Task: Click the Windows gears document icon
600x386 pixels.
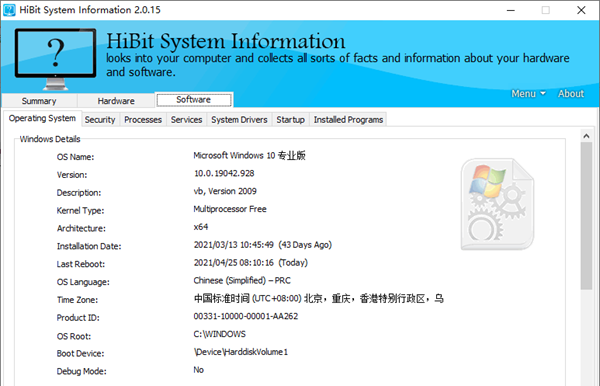Action: pos(497,204)
